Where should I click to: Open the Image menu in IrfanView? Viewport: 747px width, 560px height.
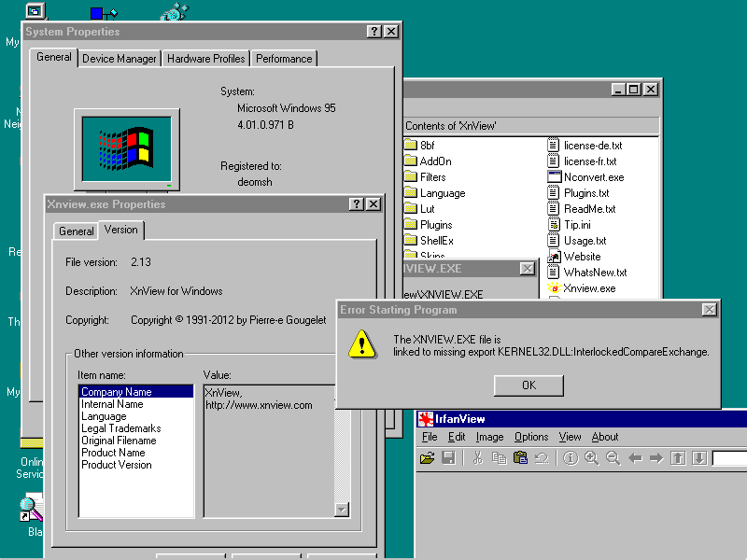[x=489, y=437]
